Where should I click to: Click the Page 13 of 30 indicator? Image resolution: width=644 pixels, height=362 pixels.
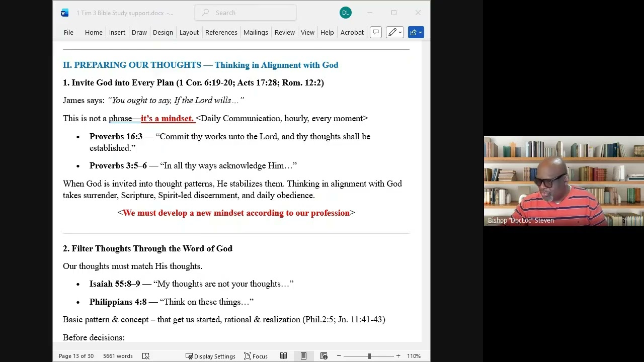[x=76, y=356]
